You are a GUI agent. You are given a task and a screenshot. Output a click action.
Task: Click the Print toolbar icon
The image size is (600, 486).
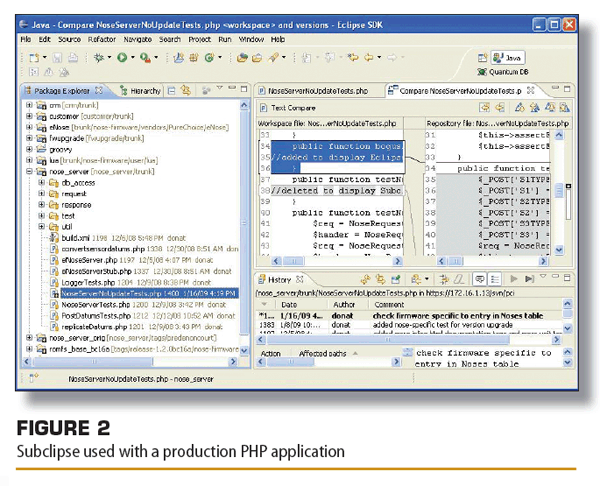tap(73, 58)
